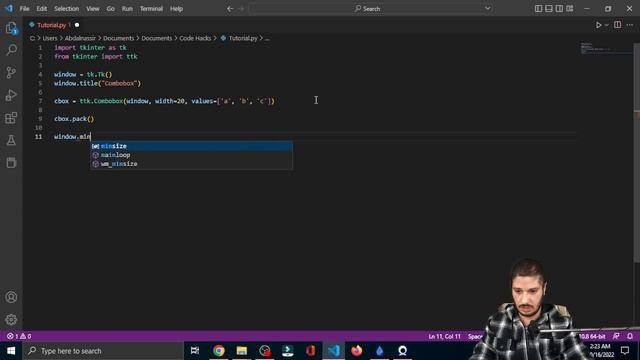Toggle the secondary side bar layout icon
This screenshot has width=640, height=360.
tap(559, 9)
